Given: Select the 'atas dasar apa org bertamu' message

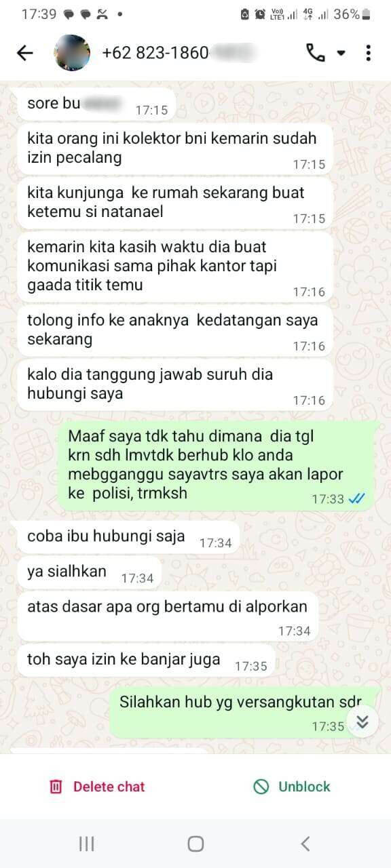Looking at the screenshot, I should coord(168,617).
